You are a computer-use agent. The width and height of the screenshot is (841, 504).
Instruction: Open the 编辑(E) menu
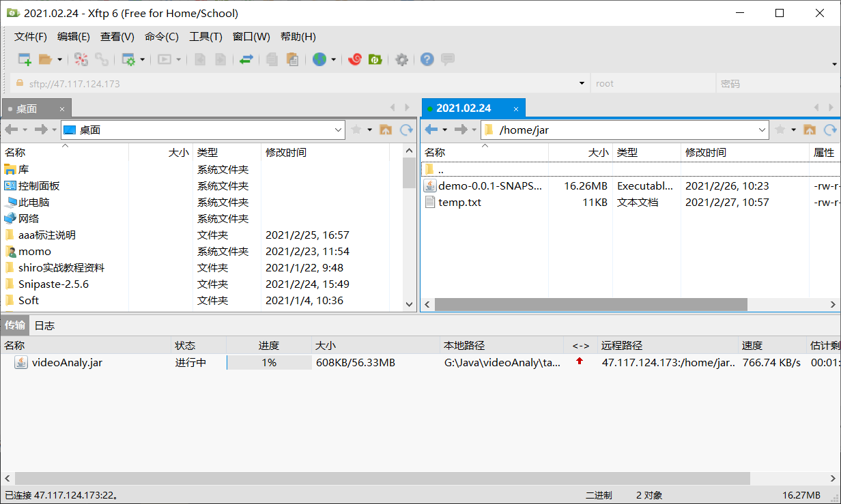coord(74,37)
